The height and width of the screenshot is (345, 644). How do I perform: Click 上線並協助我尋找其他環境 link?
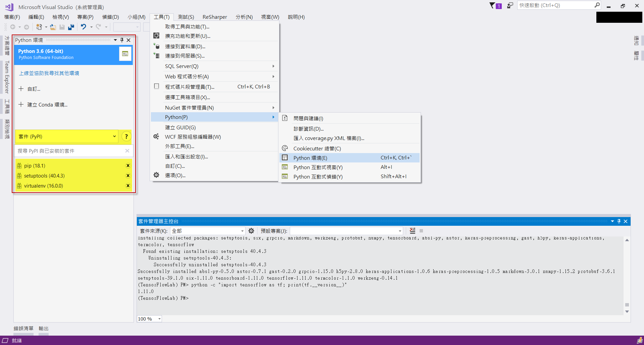(x=49, y=73)
